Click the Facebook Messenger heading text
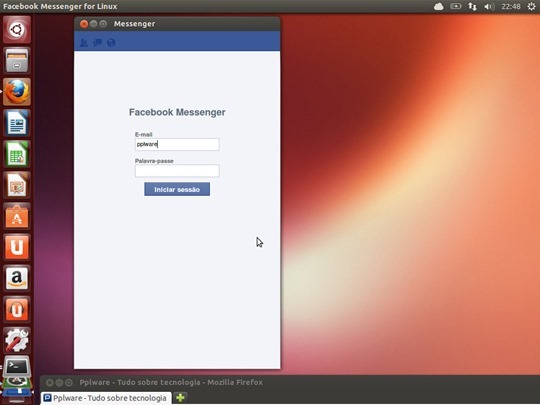 (x=177, y=112)
